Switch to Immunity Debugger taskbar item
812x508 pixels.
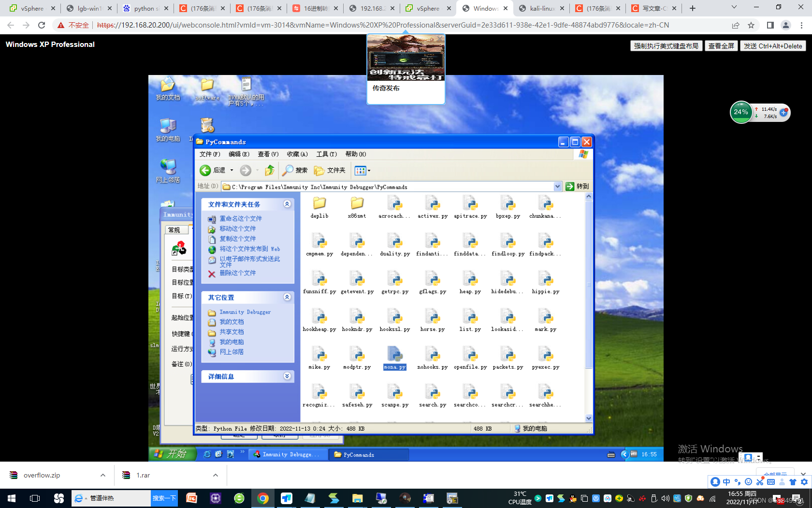[x=288, y=454]
